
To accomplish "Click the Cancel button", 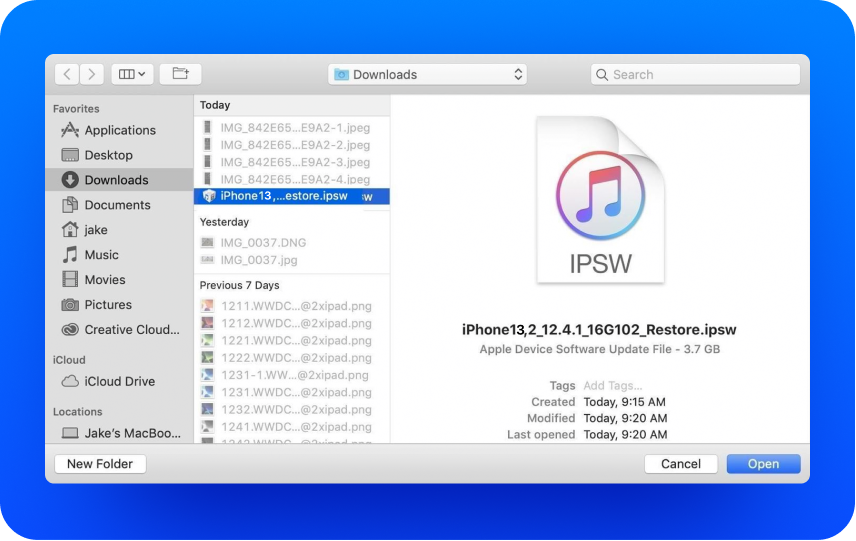I will (681, 463).
